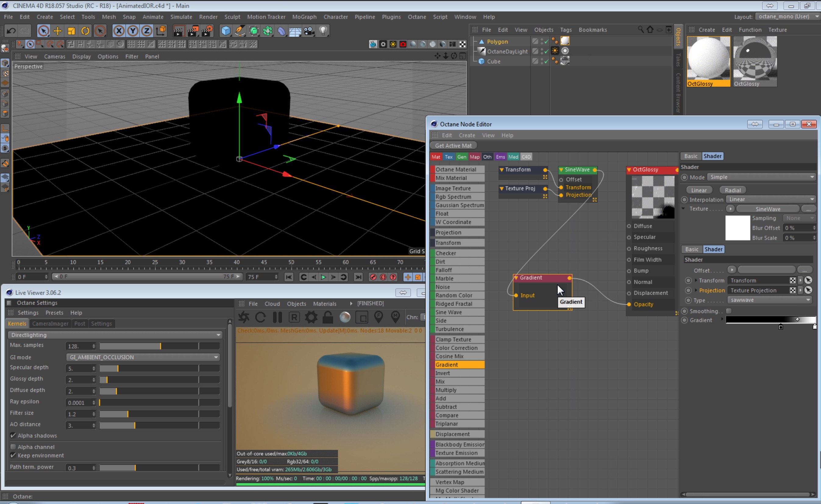The image size is (821, 504).
Task: Click the Light bulb icon
Action: pos(322,31)
